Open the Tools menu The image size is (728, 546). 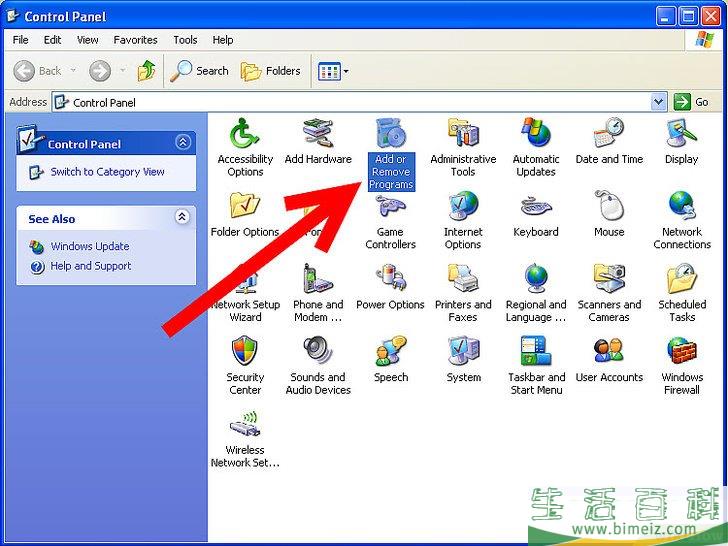185,40
